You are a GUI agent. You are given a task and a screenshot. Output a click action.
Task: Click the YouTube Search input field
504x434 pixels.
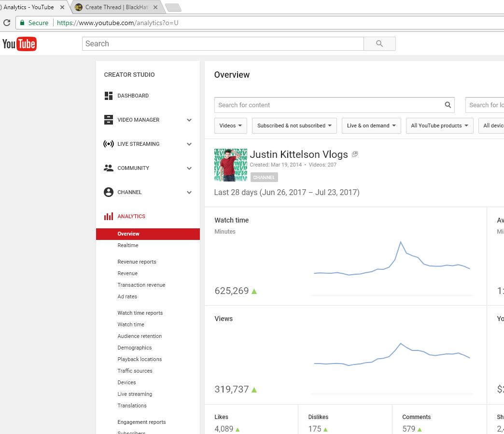[223, 44]
